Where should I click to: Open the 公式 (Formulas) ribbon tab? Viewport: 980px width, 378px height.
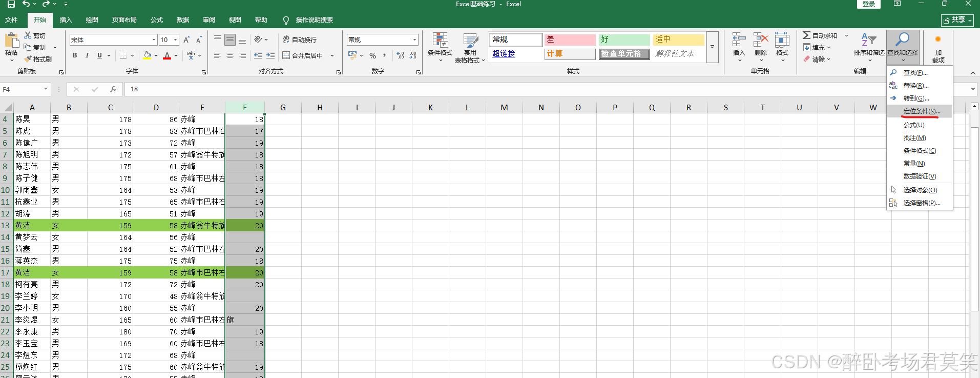point(156,20)
